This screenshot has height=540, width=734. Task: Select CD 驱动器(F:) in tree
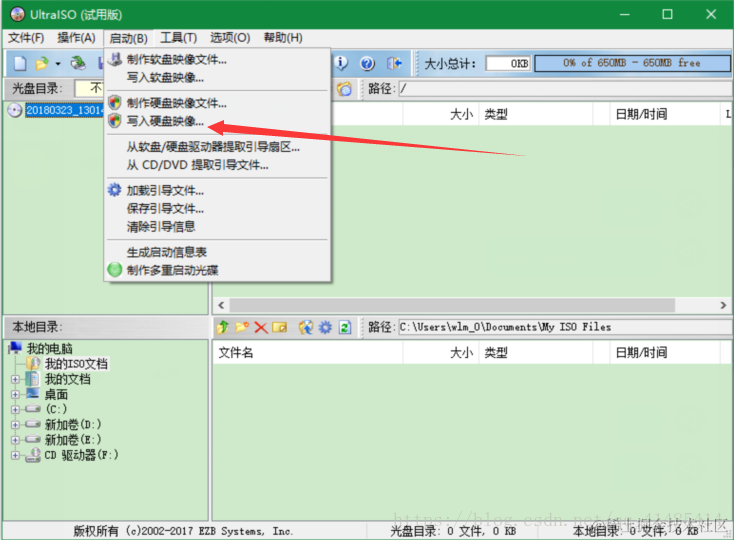coord(81,455)
